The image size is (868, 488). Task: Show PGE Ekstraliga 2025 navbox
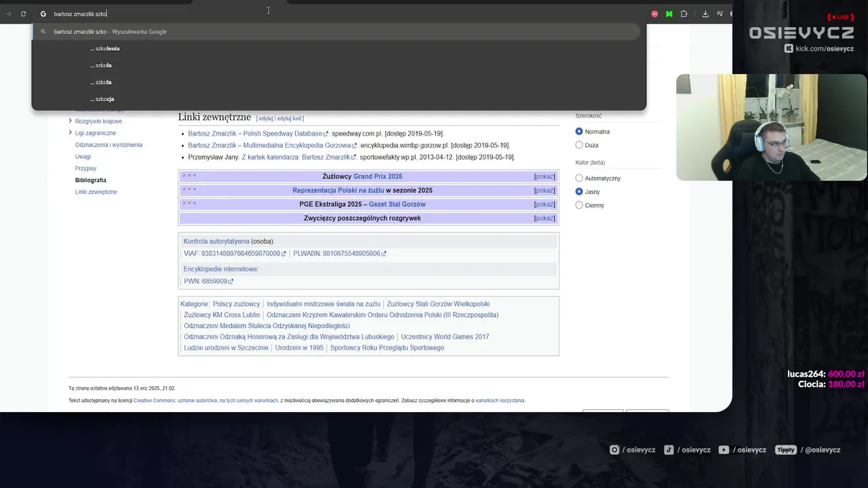coord(545,204)
